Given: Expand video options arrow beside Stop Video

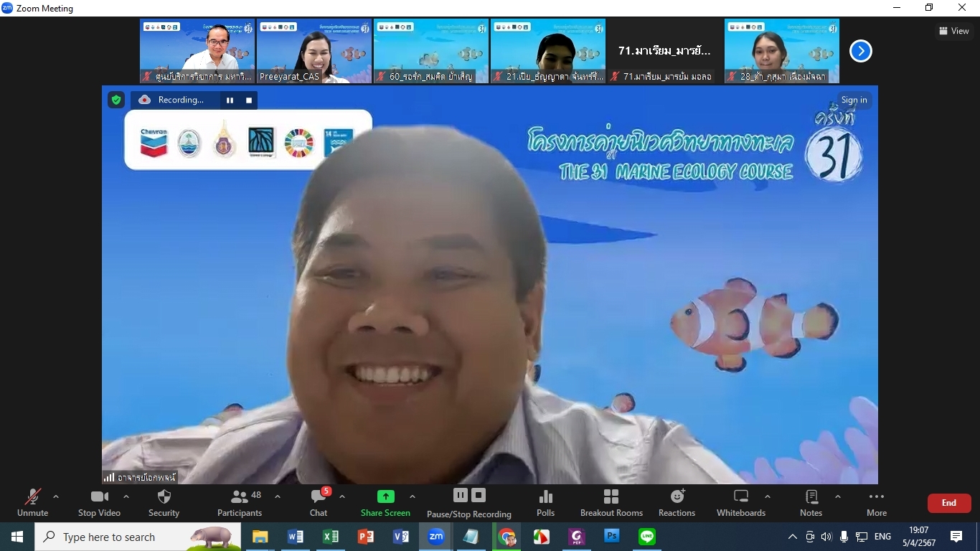Looking at the screenshot, I should (126, 496).
